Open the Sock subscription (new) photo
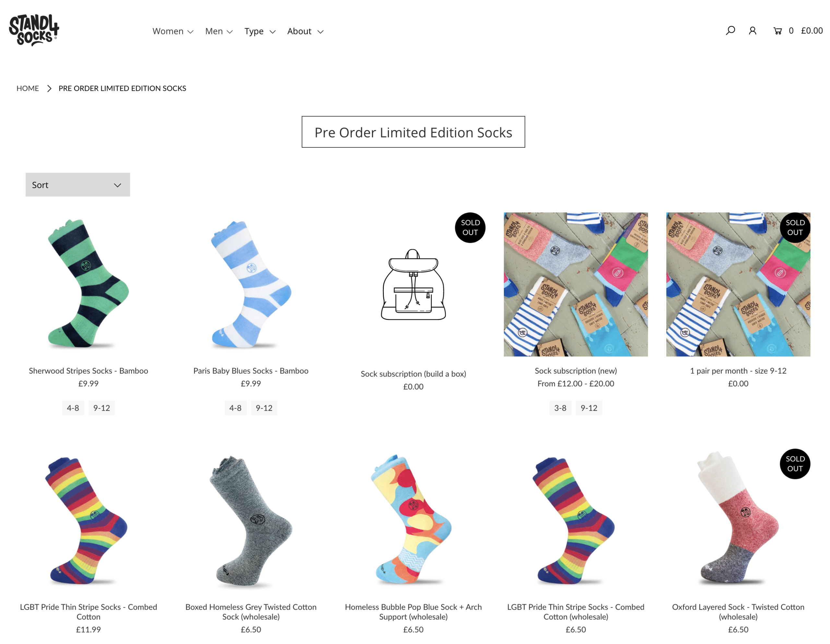 575,285
